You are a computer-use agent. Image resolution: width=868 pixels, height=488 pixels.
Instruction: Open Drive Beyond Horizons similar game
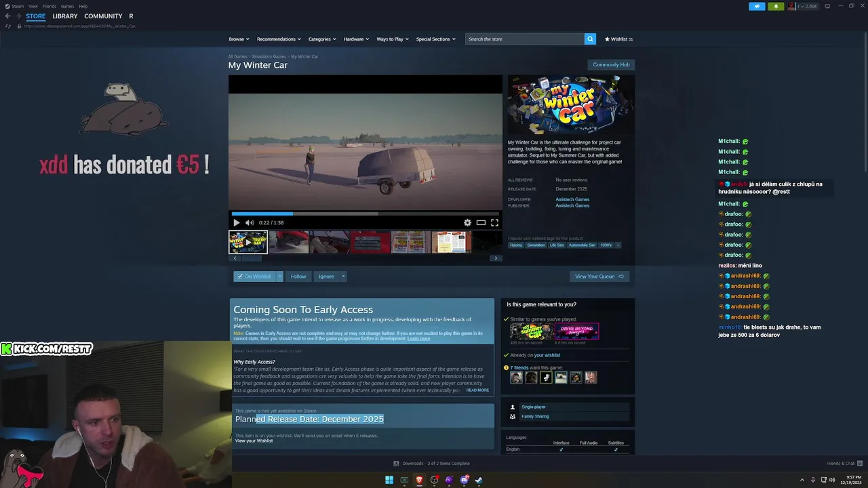coord(576,331)
